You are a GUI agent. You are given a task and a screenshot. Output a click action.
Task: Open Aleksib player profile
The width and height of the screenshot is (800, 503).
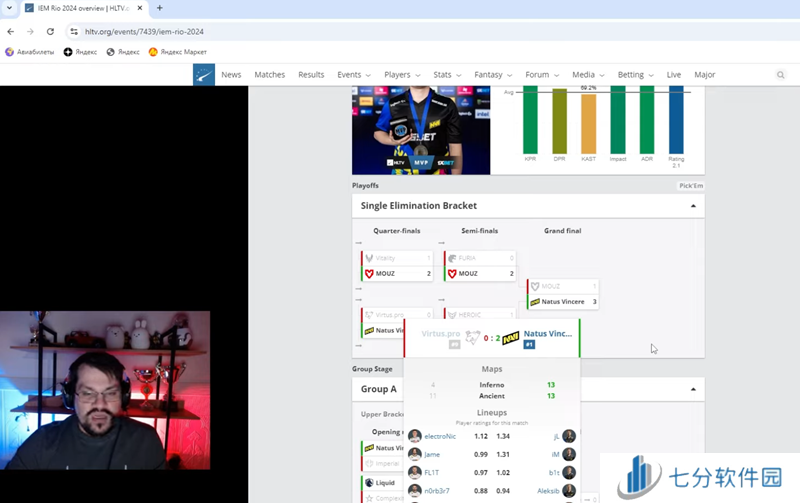(x=548, y=491)
